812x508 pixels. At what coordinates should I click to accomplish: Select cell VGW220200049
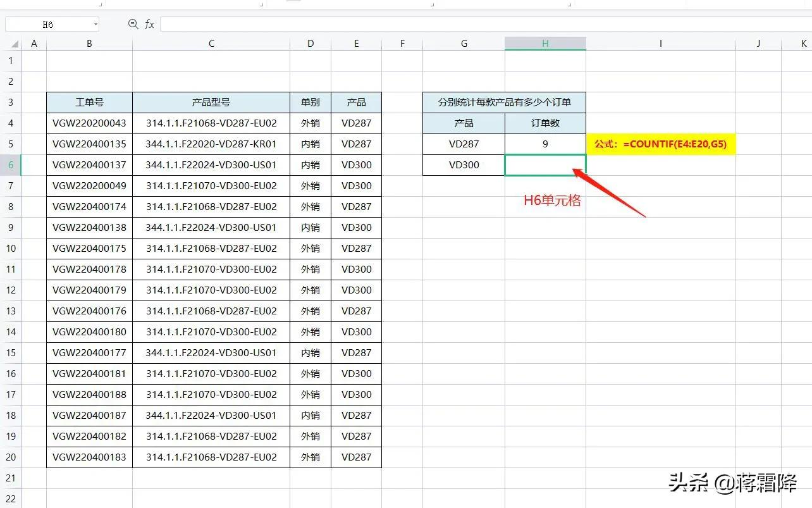coord(90,186)
